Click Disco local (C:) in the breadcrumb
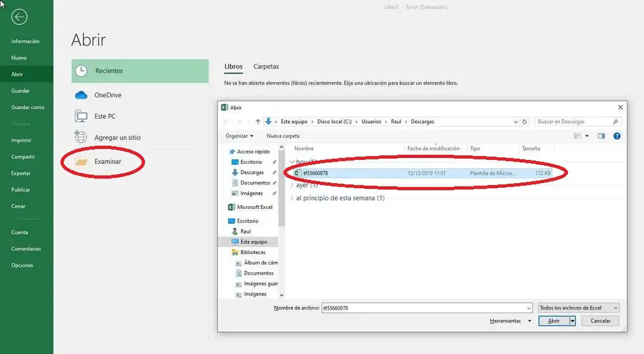Image resolution: width=644 pixels, height=354 pixels. pos(334,122)
